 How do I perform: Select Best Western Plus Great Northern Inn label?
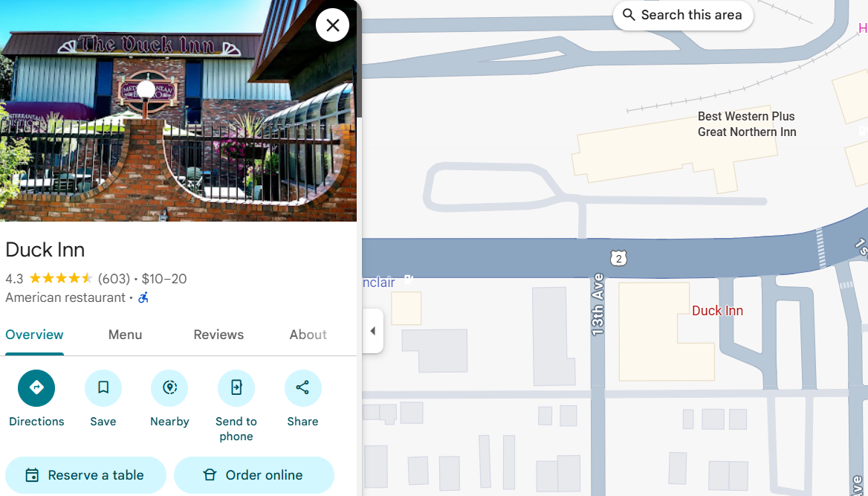[746, 124]
